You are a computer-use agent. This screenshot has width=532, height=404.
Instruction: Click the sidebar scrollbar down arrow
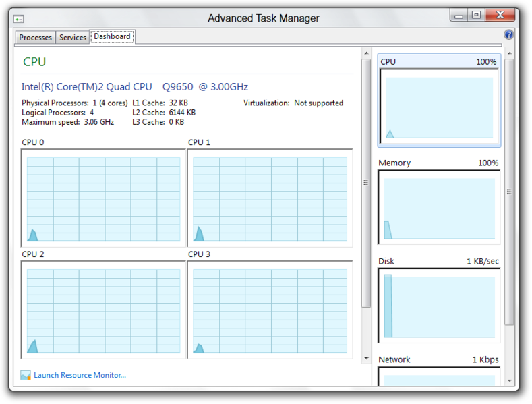tap(509, 381)
